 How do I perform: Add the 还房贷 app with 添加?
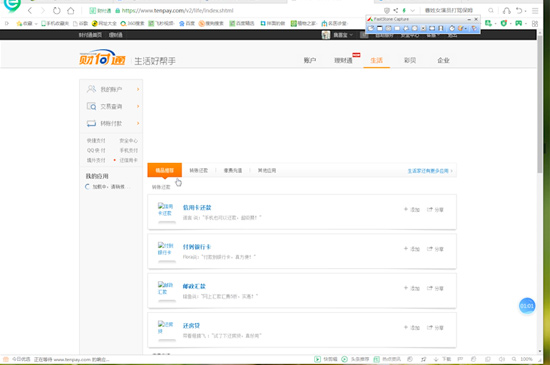[412, 327]
